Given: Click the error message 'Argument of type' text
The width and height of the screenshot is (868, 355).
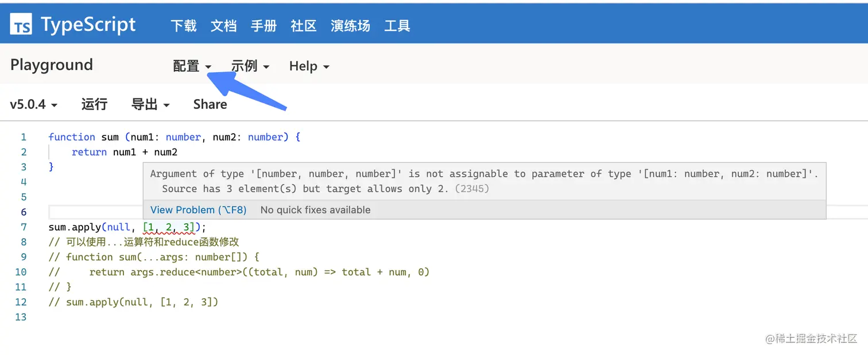Looking at the screenshot, I should (484, 174).
